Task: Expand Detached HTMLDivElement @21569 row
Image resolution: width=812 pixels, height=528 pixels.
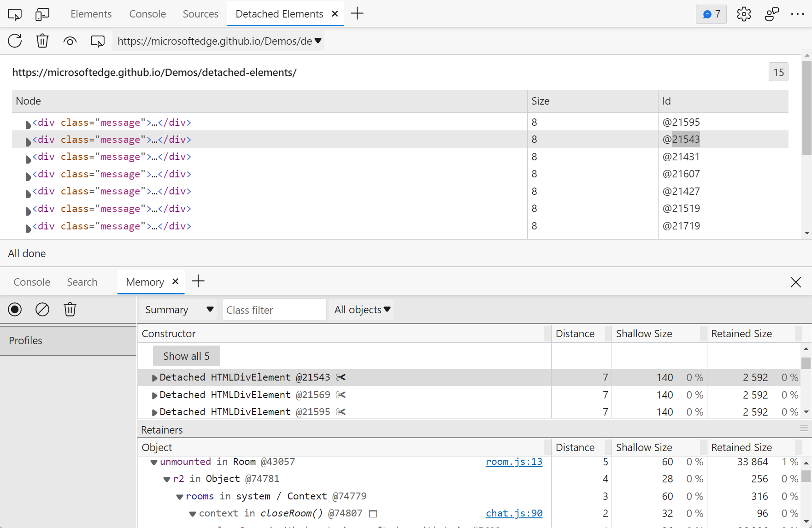Action: tap(154, 395)
